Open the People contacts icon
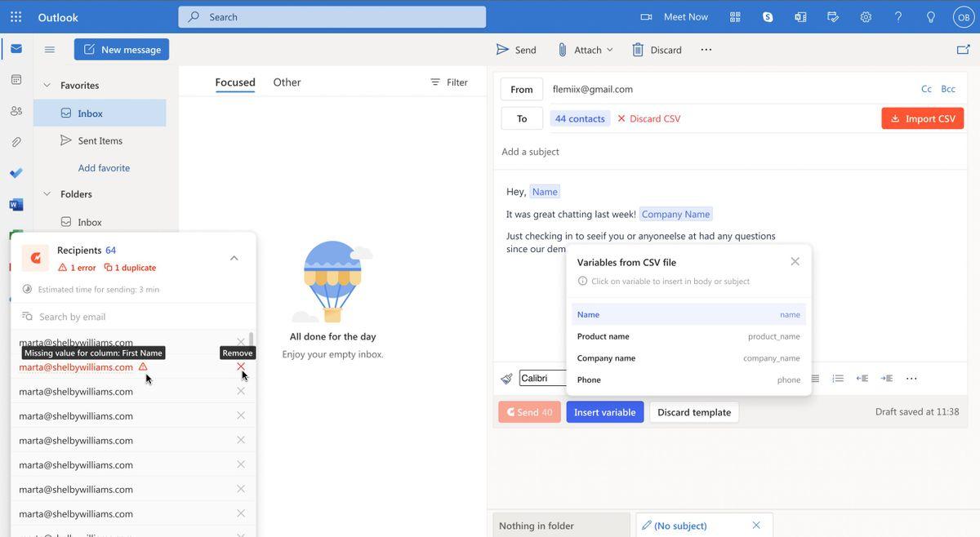The width and height of the screenshot is (980, 537). [x=16, y=111]
